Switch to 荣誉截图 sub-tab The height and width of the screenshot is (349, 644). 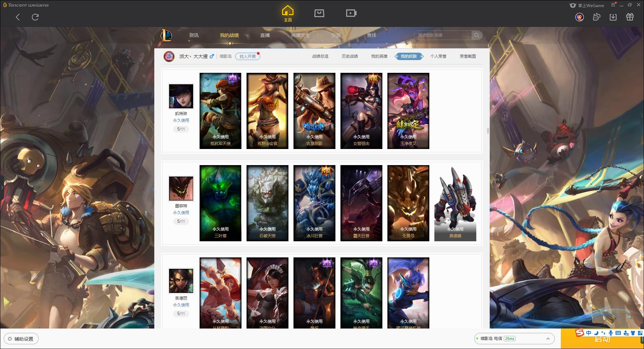tap(468, 56)
